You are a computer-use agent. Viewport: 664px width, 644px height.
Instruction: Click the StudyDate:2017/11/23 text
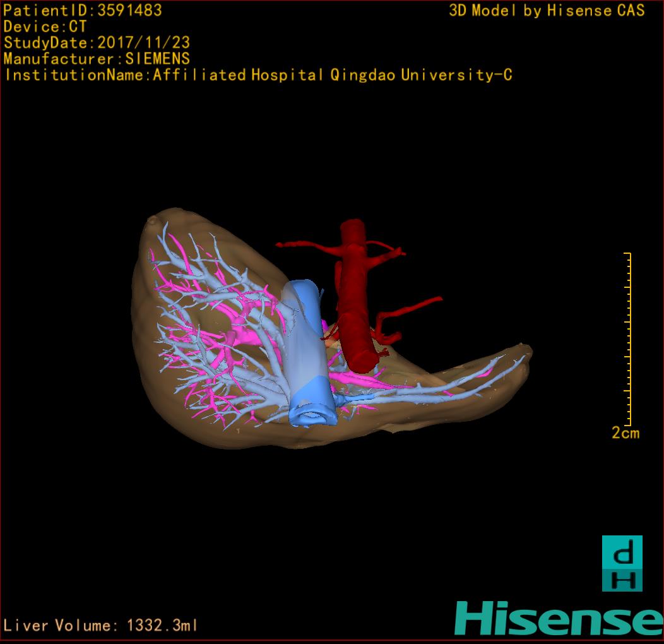pos(97,43)
